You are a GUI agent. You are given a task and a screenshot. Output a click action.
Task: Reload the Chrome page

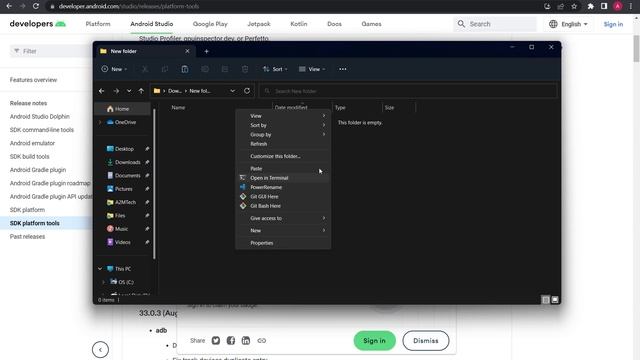point(36,6)
